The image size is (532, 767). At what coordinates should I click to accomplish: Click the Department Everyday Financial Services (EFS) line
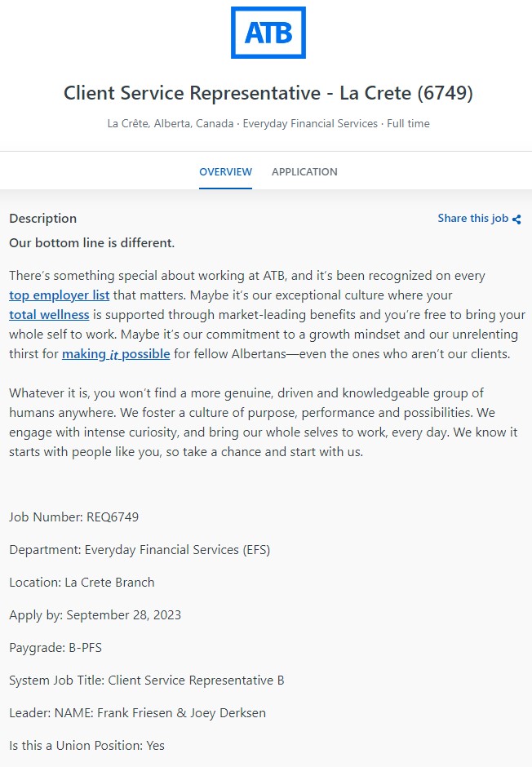(140, 550)
